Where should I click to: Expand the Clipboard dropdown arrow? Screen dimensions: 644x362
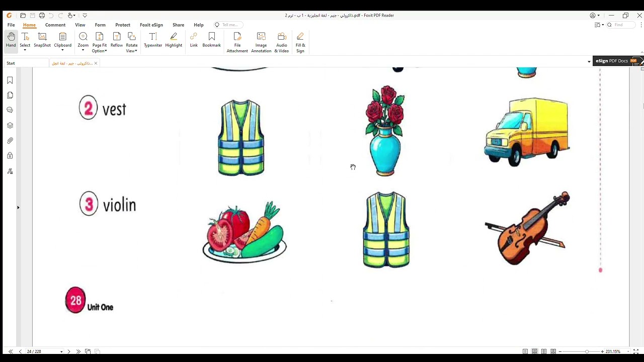point(63,50)
